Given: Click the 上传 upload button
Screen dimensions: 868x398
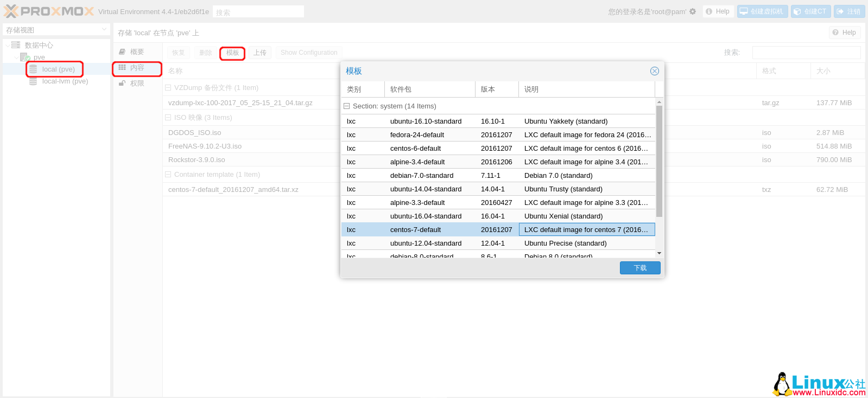Looking at the screenshot, I should [260, 53].
